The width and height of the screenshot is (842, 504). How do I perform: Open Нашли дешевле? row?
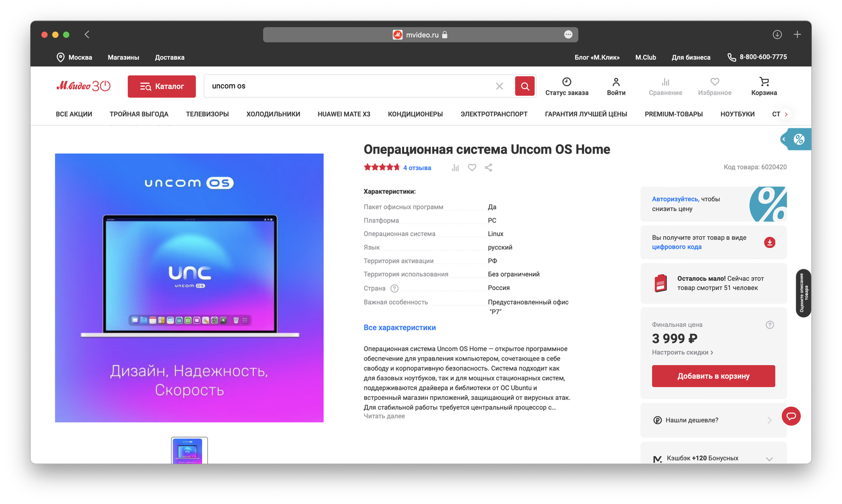pyautogui.click(x=714, y=420)
